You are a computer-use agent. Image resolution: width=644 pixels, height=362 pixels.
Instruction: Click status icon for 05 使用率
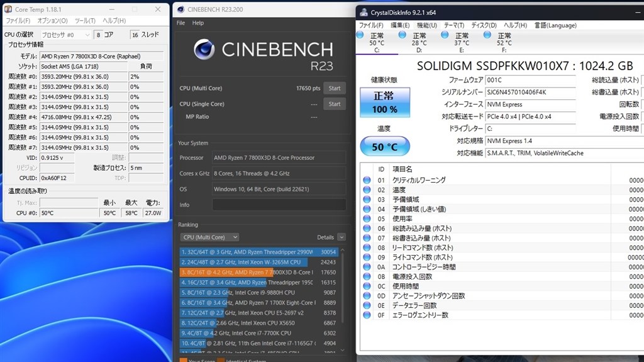[367, 219]
